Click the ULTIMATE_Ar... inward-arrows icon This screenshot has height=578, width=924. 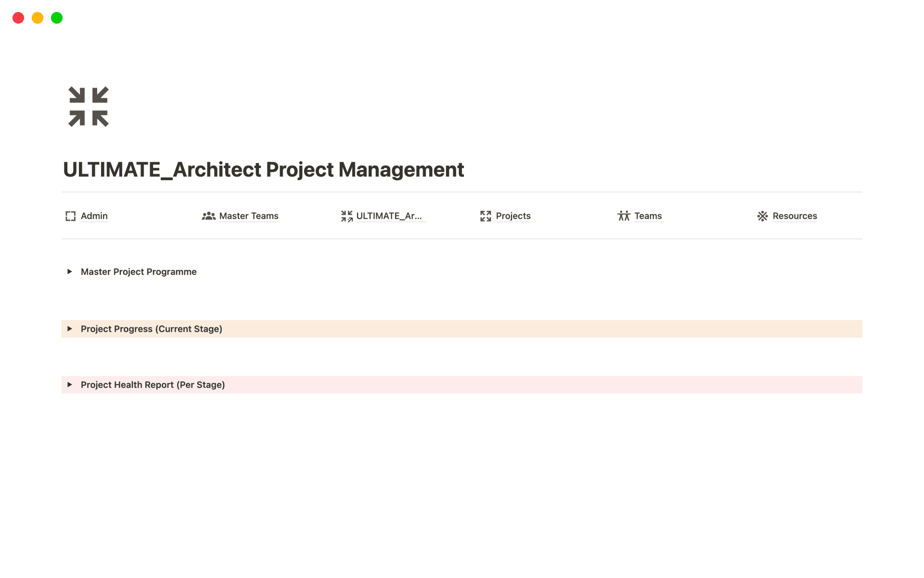346,216
